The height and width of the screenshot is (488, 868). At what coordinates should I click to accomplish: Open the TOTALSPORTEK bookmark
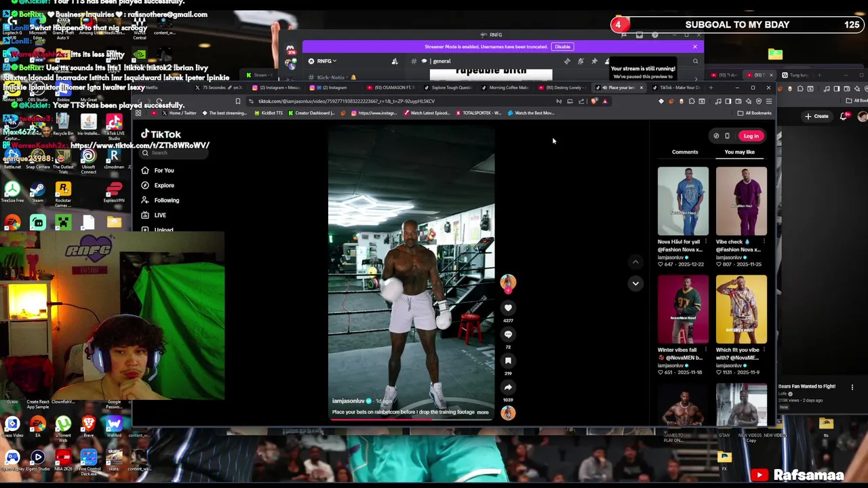pyautogui.click(x=479, y=113)
